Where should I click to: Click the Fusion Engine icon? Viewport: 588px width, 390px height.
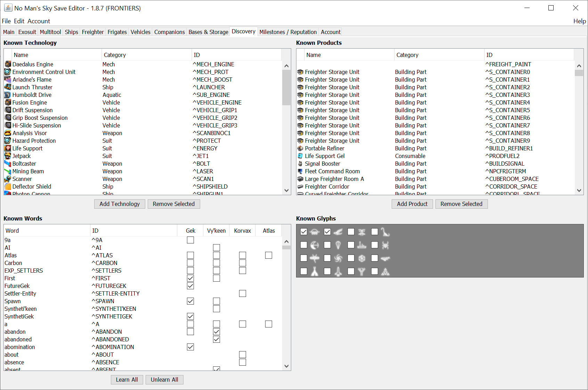tap(8, 102)
